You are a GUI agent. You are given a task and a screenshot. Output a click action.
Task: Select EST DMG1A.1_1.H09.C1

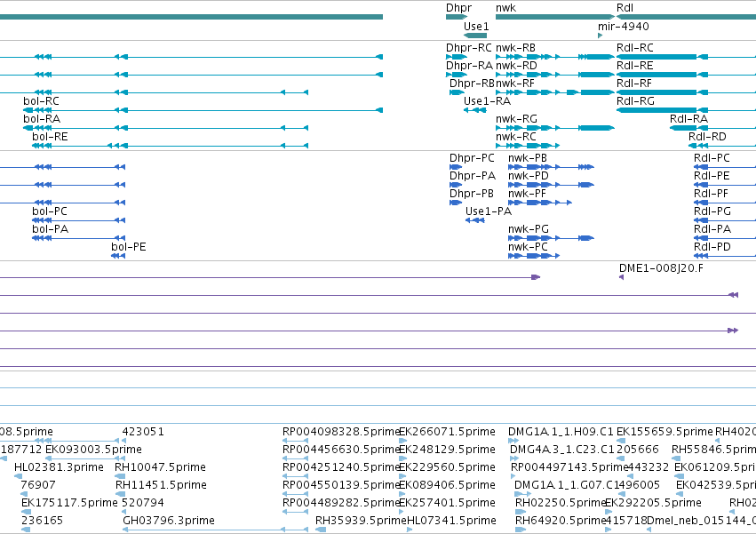point(561,432)
